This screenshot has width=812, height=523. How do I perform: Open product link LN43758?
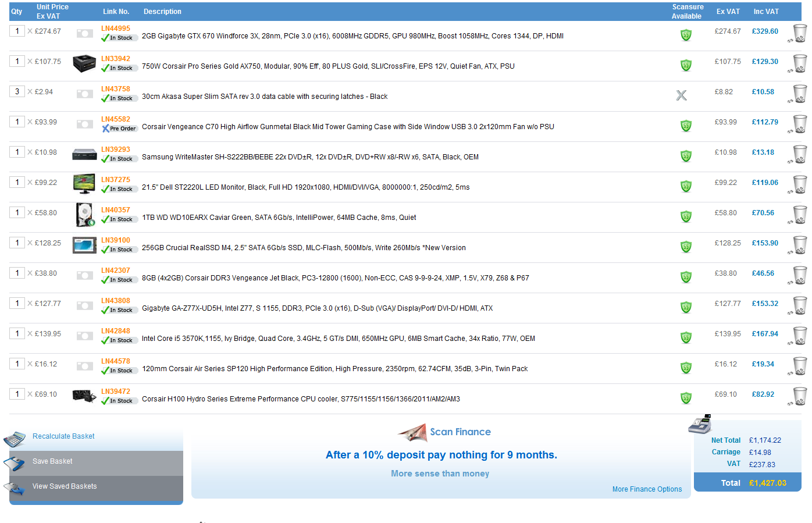pos(116,89)
